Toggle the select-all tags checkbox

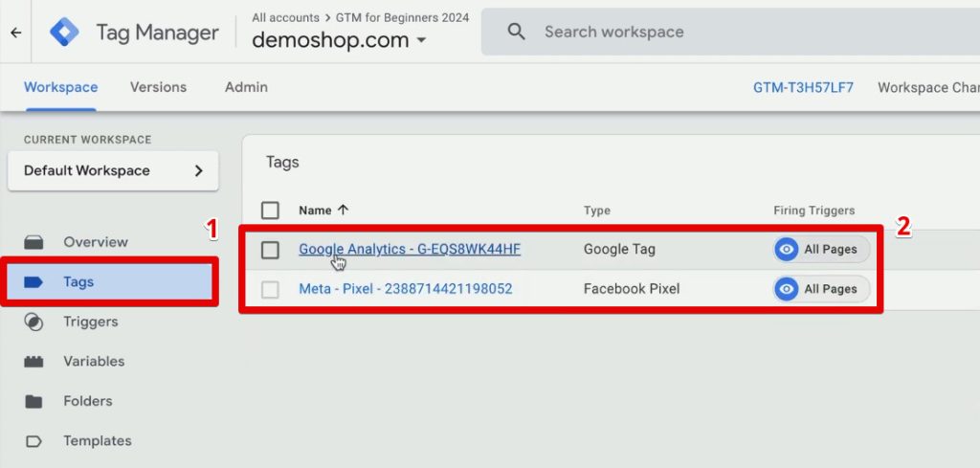pos(270,211)
